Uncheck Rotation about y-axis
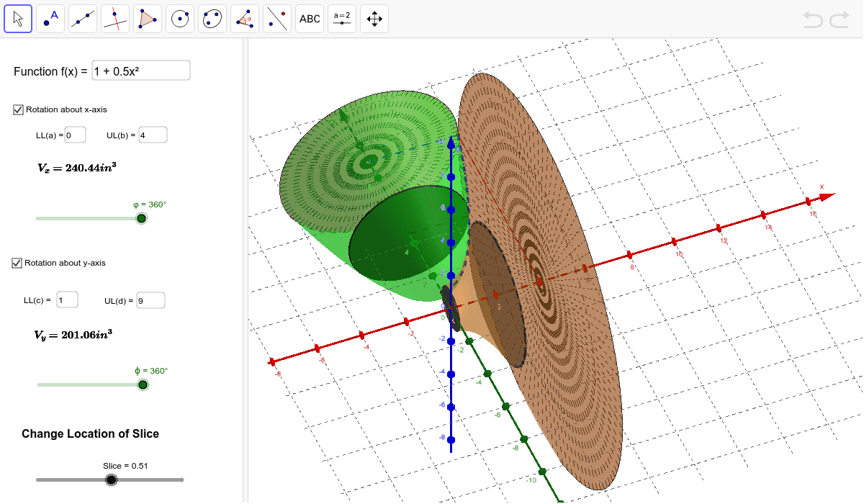 pyautogui.click(x=17, y=262)
